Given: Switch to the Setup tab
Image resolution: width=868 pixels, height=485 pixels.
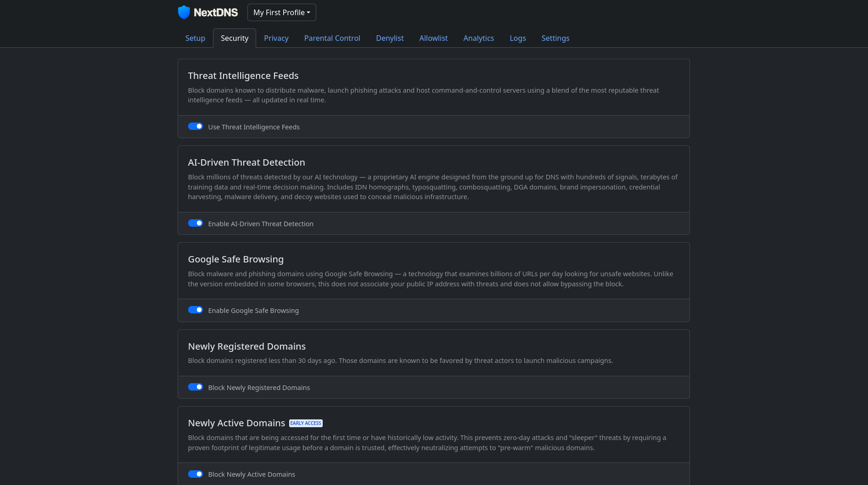Looking at the screenshot, I should (195, 38).
